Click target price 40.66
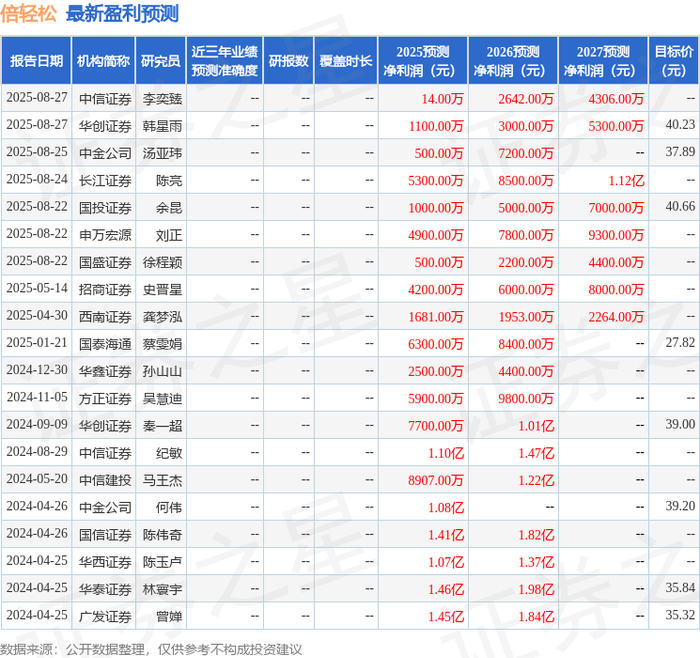This screenshot has width=700, height=658. (680, 206)
